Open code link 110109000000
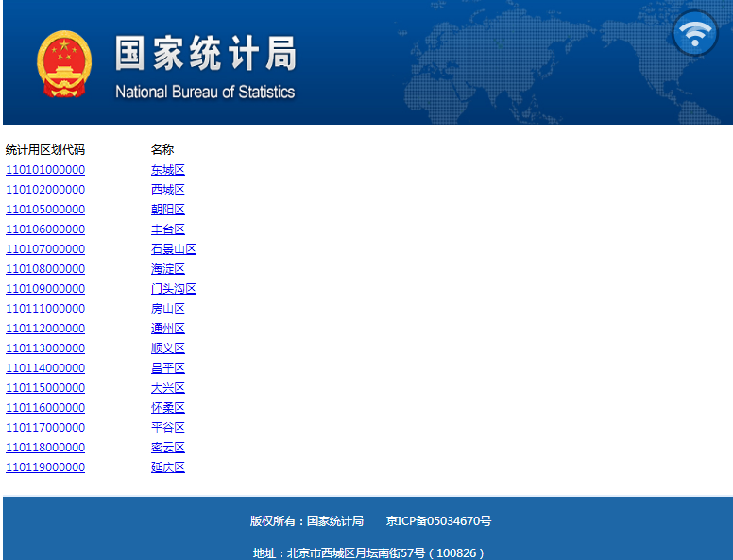 (45, 288)
